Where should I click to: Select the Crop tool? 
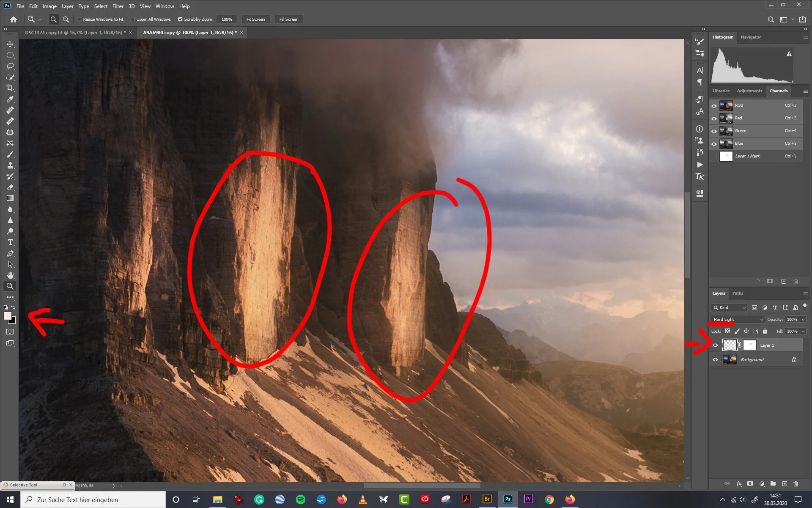point(10,88)
